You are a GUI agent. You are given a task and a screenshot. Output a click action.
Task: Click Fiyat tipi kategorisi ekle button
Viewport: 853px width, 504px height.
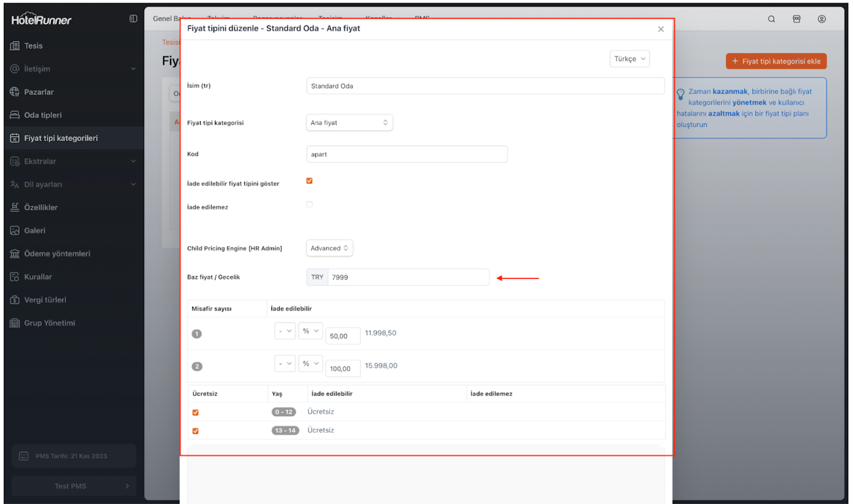point(776,61)
